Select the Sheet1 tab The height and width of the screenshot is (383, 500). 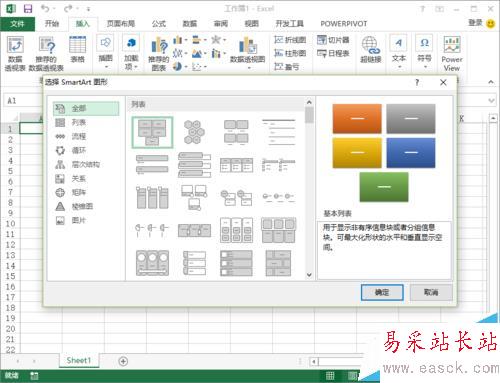point(79,361)
